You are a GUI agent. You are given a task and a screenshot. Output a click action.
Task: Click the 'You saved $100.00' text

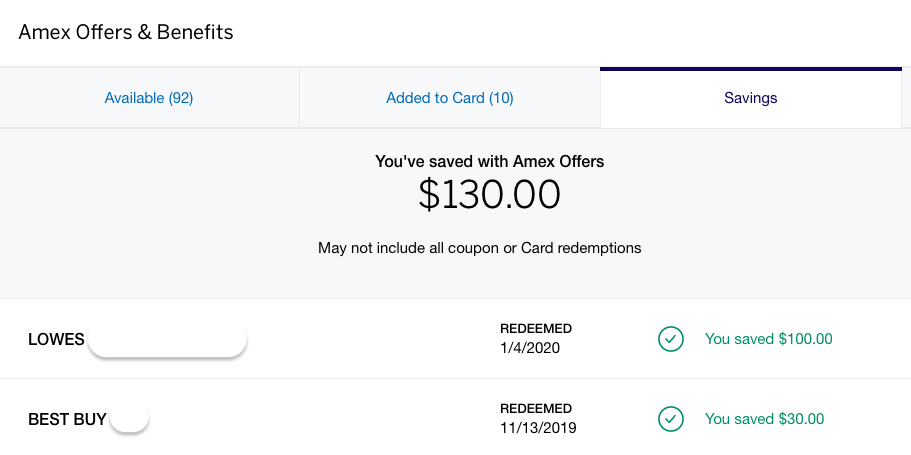tap(769, 339)
